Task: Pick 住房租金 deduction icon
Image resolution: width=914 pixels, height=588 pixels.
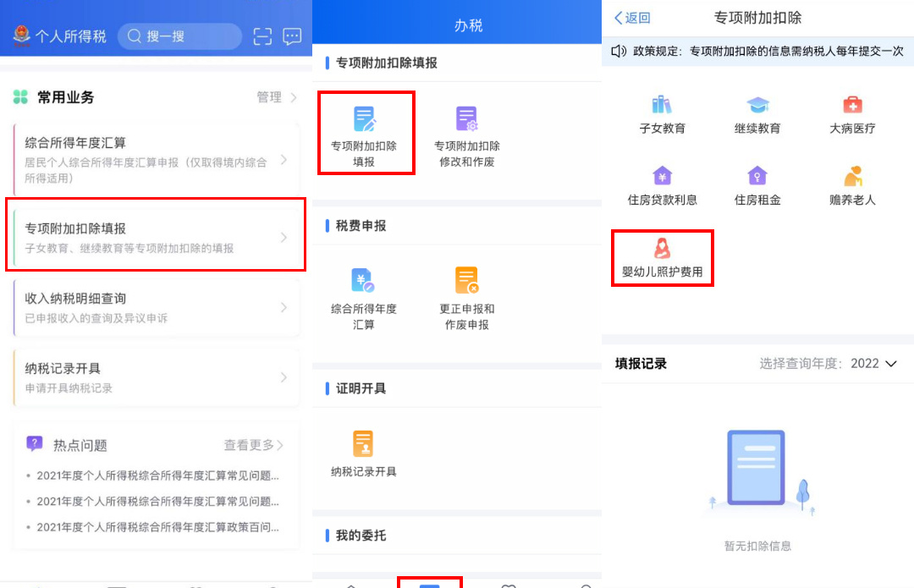Action: pyautogui.click(x=757, y=177)
